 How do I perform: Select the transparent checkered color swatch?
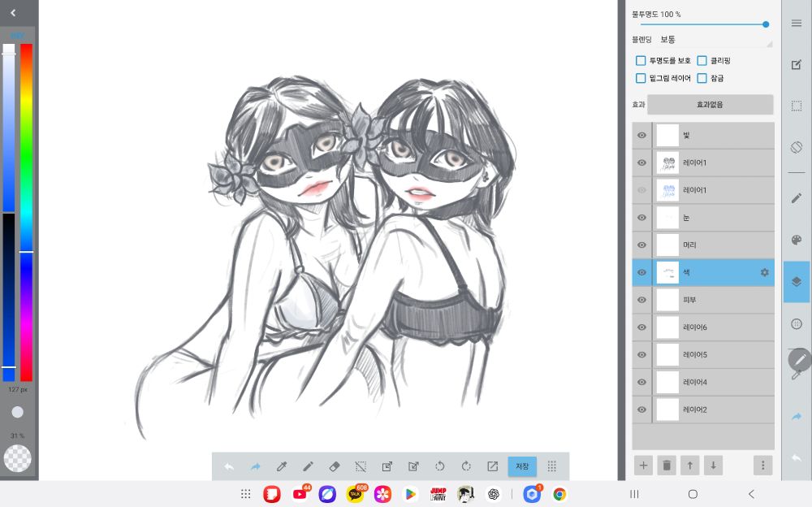tap(18, 458)
